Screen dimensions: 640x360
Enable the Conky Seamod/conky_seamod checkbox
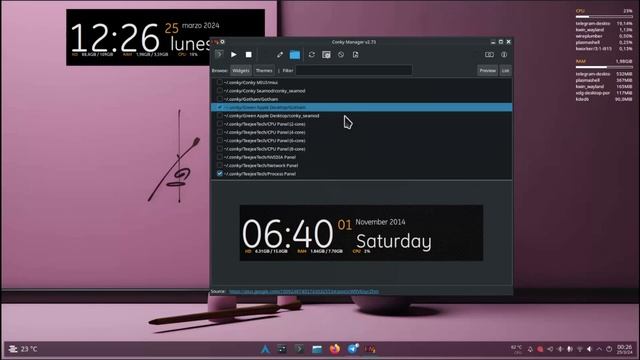click(220, 91)
